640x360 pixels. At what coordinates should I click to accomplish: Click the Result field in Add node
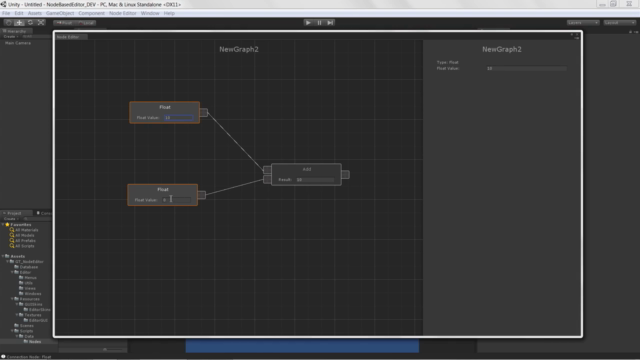(315, 180)
